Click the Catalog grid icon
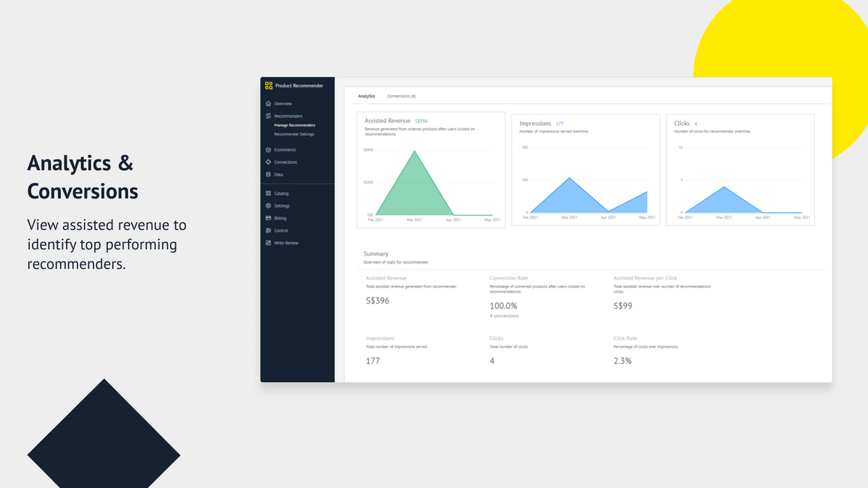 [269, 193]
